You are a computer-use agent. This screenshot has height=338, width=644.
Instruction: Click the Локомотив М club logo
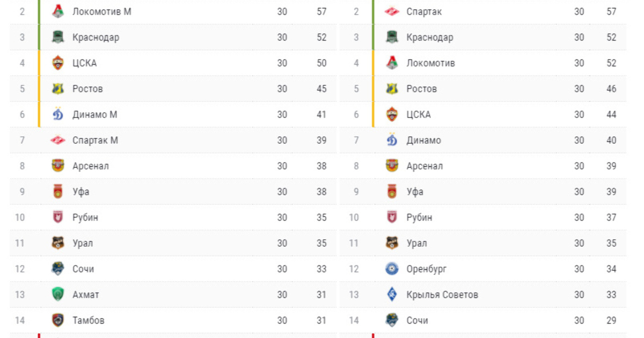coord(58,11)
